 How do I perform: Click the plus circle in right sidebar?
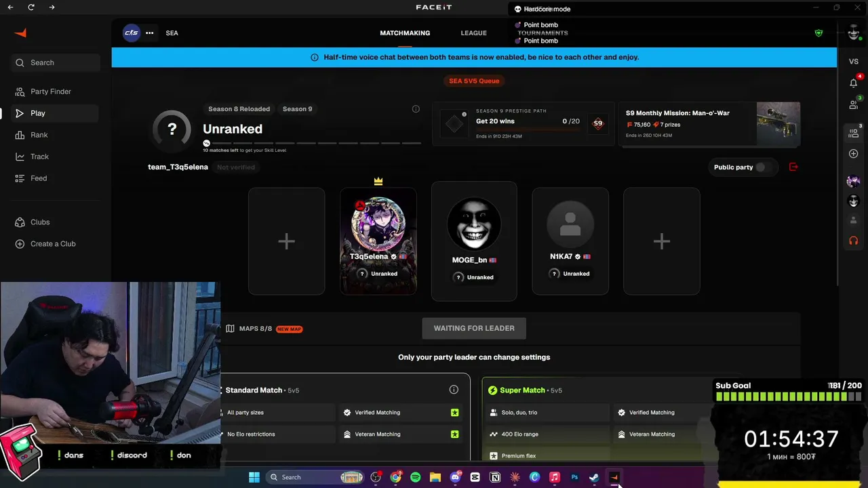click(x=854, y=154)
